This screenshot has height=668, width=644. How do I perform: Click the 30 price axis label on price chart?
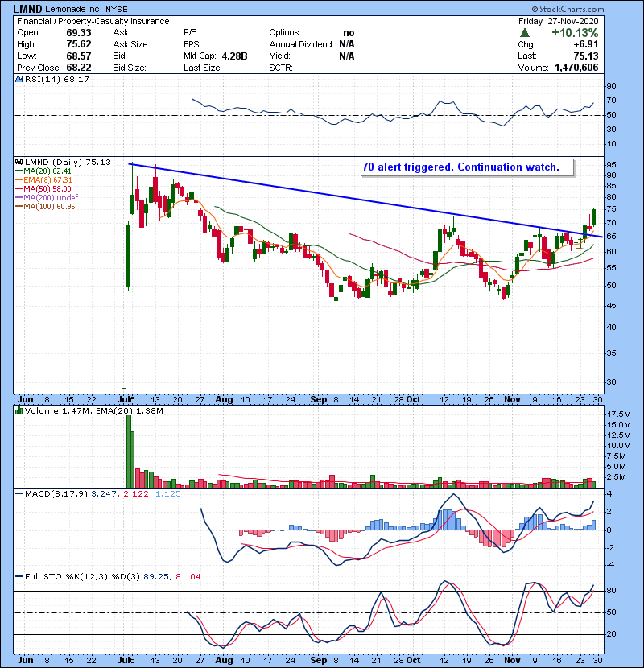(611, 381)
